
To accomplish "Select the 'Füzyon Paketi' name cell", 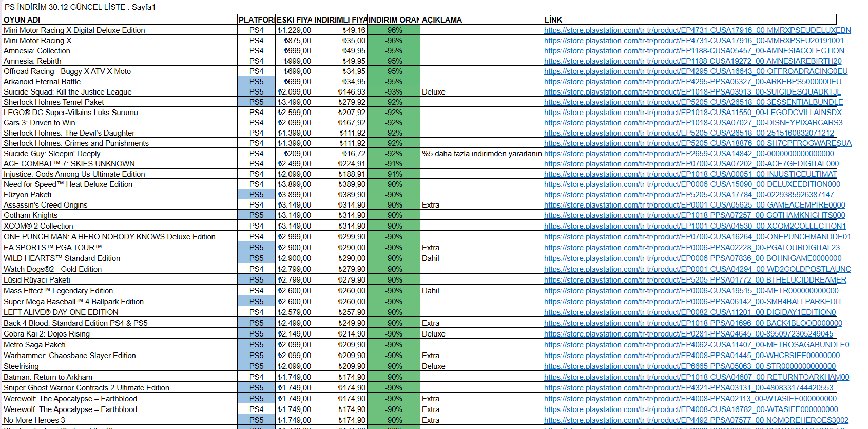I will click(120, 195).
